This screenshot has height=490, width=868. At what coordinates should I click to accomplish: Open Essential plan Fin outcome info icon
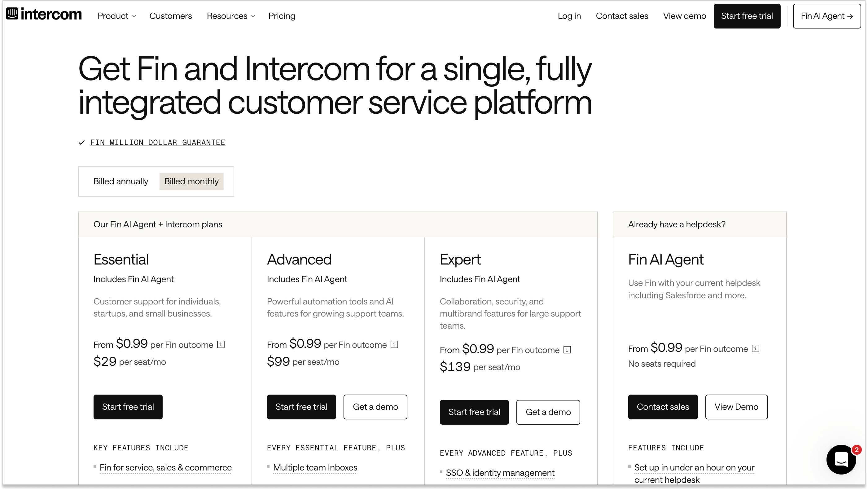pyautogui.click(x=221, y=344)
